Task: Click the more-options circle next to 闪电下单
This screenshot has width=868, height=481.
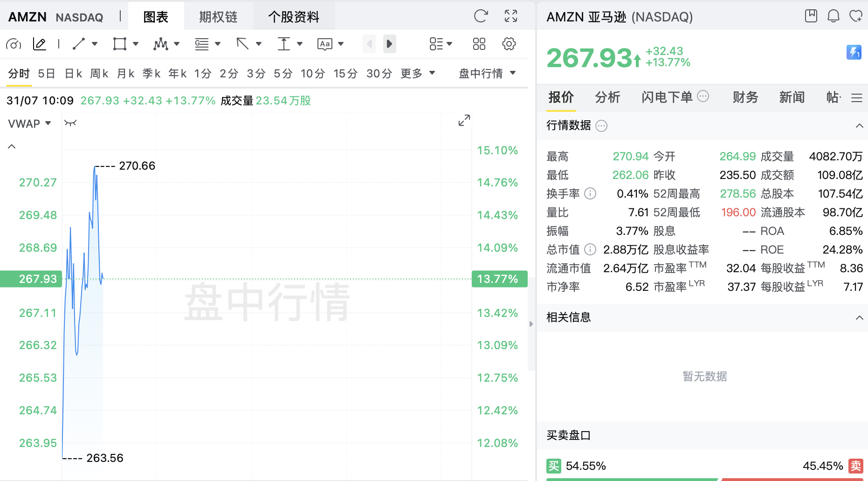Action: coord(703,96)
